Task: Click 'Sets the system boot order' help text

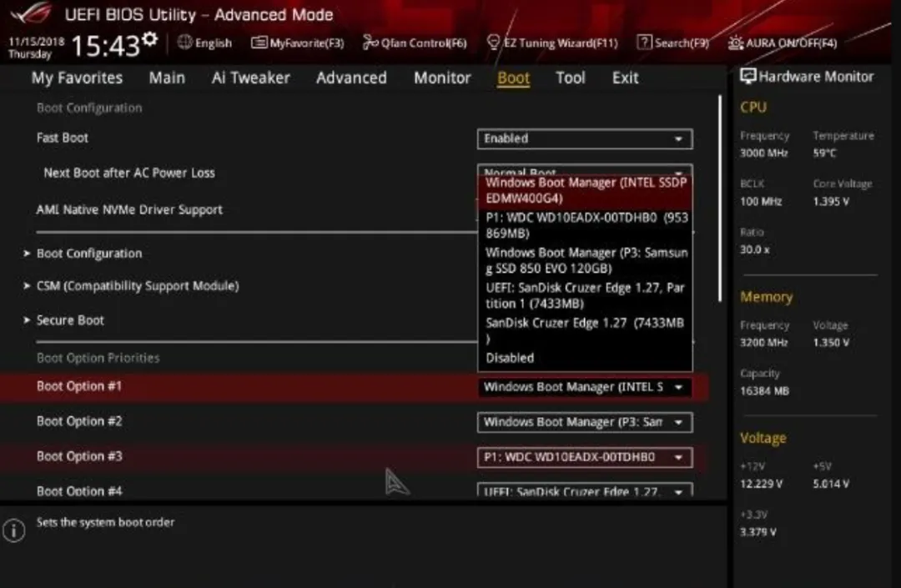Action: click(105, 523)
